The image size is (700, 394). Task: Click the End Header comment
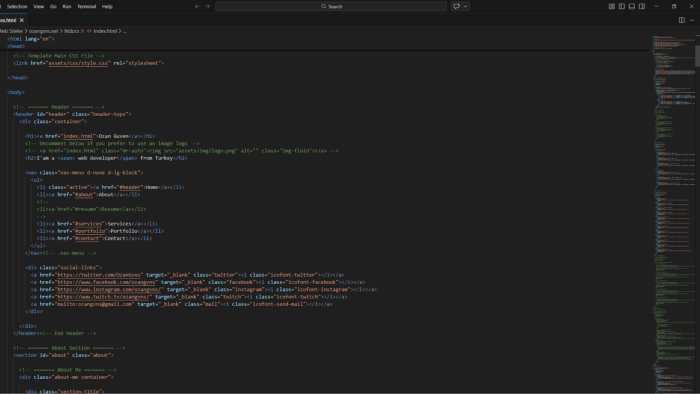[x=68, y=333]
